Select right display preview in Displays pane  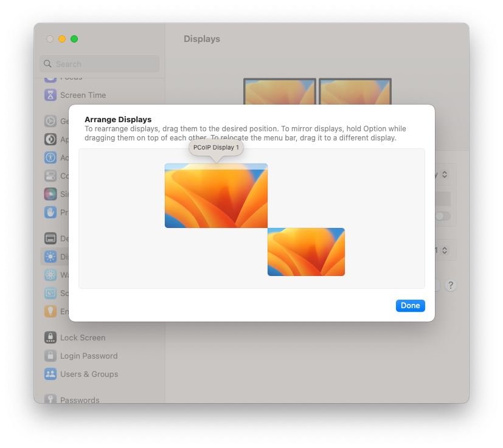[x=355, y=91]
